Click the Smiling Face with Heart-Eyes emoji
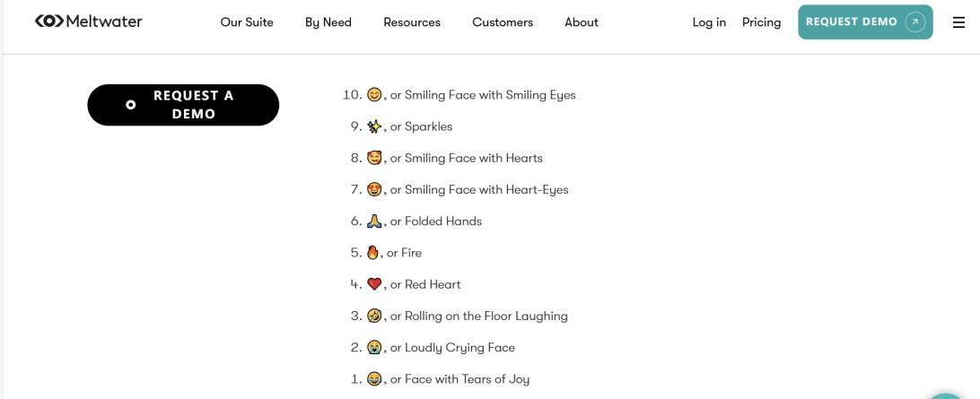Image resolution: width=980 pixels, height=399 pixels. click(374, 189)
